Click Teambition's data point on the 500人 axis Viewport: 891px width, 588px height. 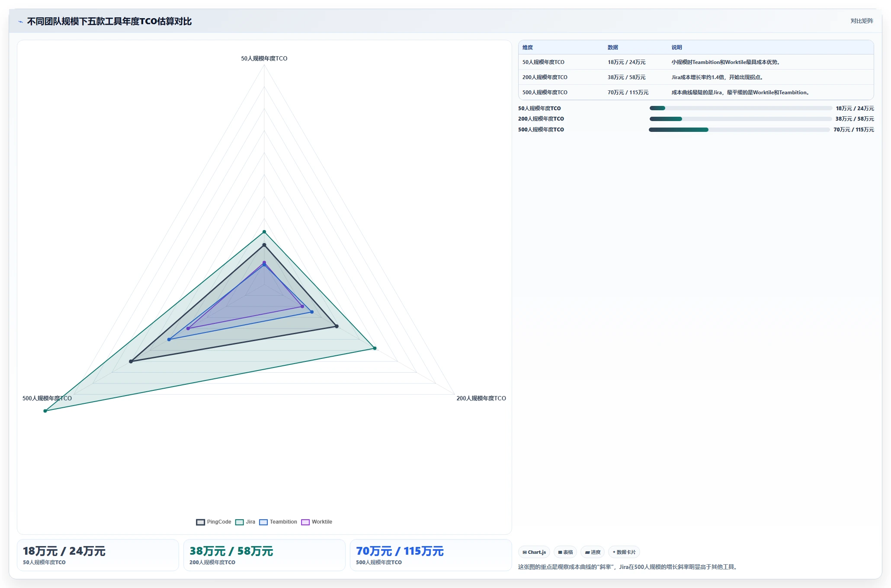(169, 339)
